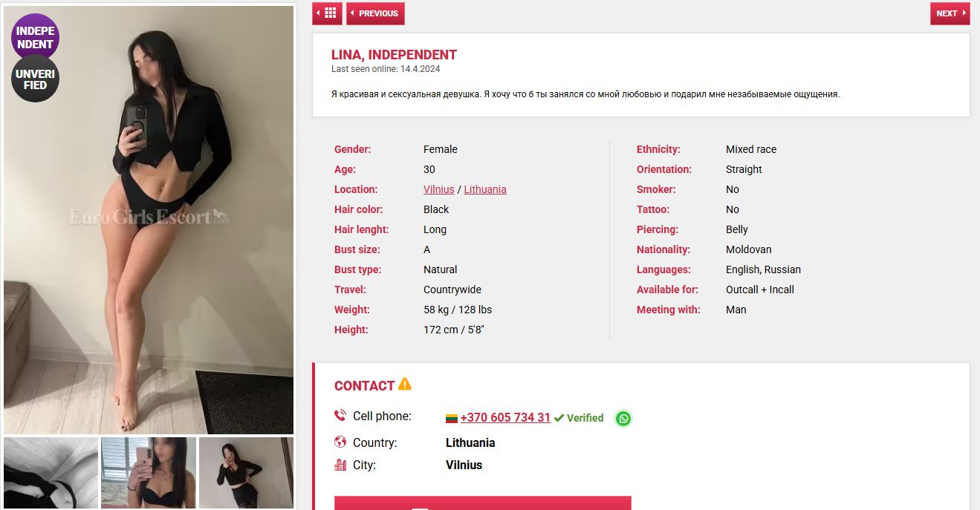Open the first black-and-white thumbnail

pyautogui.click(x=51, y=473)
